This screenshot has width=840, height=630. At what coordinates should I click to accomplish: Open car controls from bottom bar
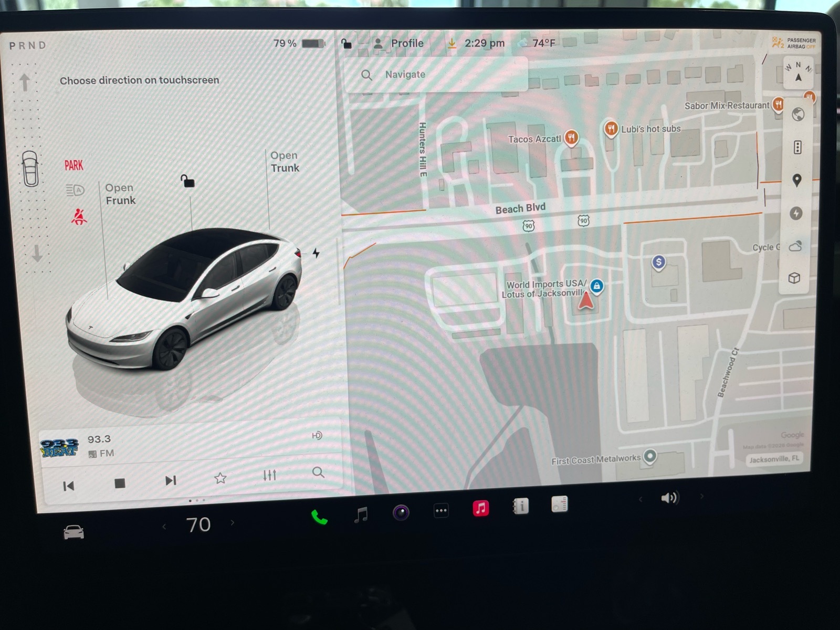pyautogui.click(x=73, y=532)
